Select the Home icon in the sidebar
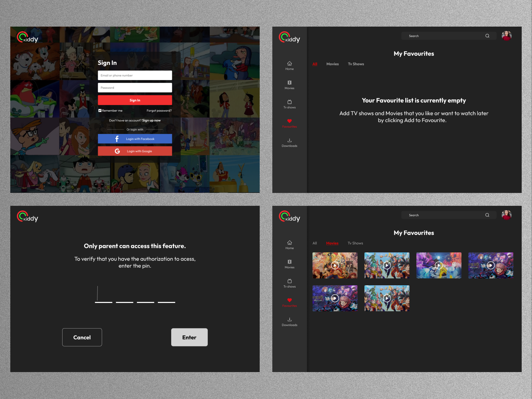The width and height of the screenshot is (532, 399). tap(289, 64)
